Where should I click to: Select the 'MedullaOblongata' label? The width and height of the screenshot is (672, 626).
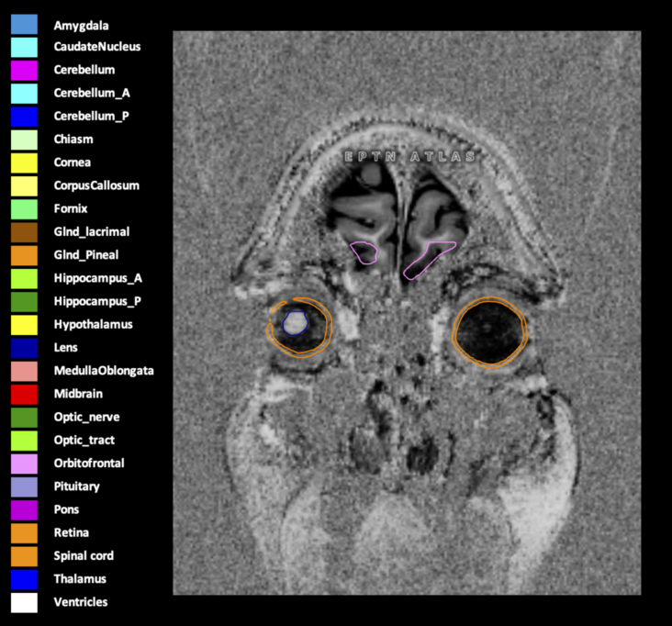pyautogui.click(x=104, y=371)
